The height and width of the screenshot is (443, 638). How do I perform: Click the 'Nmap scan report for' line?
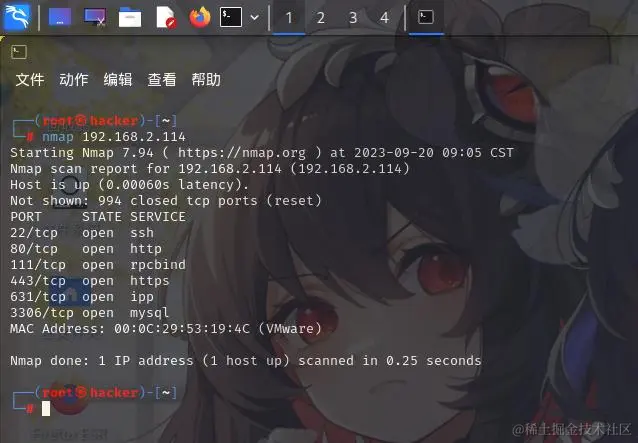coord(210,168)
